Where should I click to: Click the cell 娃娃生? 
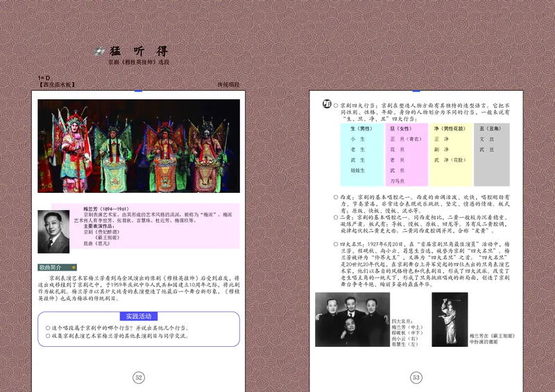click(357, 170)
